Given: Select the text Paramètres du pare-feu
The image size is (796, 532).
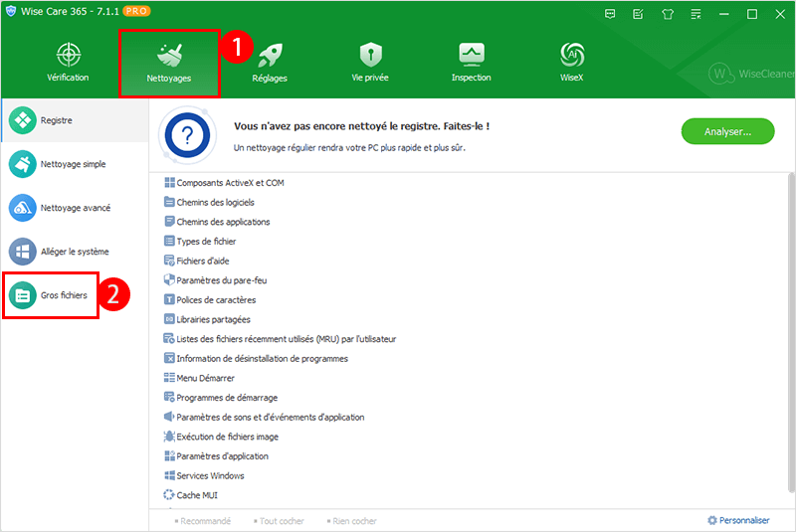Looking at the screenshot, I should (x=222, y=280).
